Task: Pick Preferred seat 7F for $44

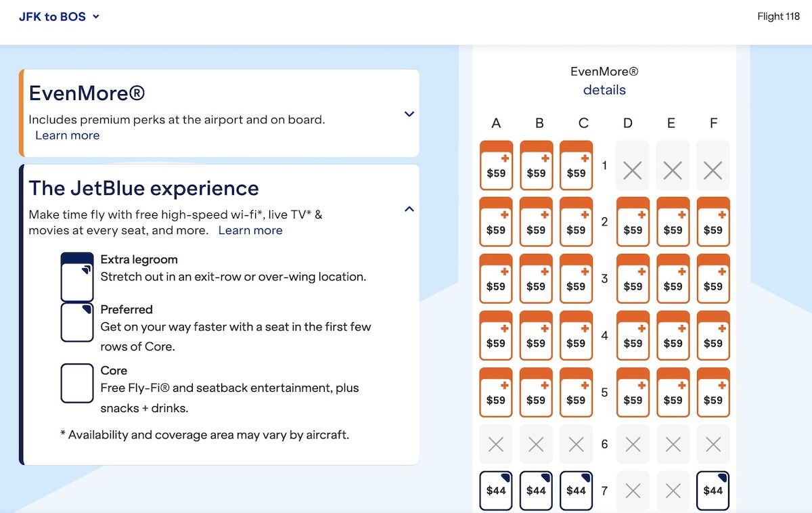Action: 713,491
